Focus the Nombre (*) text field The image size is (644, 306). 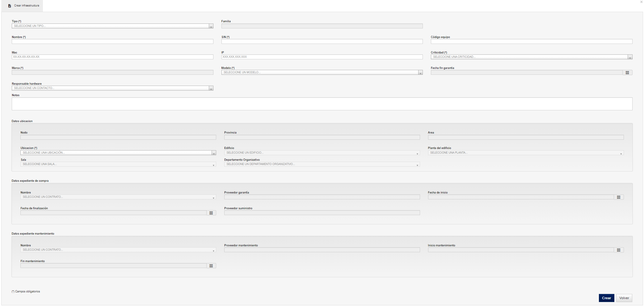coord(112,41)
